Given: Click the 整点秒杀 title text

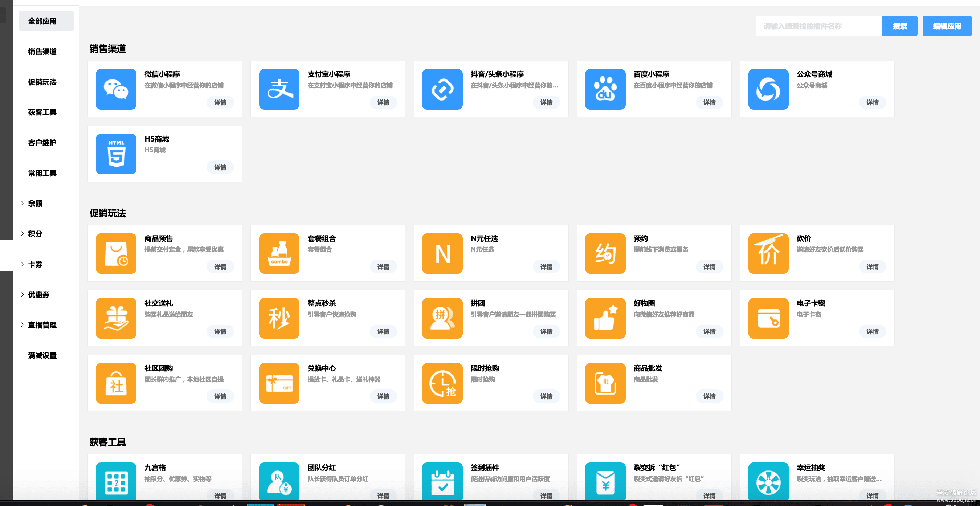Looking at the screenshot, I should [322, 303].
